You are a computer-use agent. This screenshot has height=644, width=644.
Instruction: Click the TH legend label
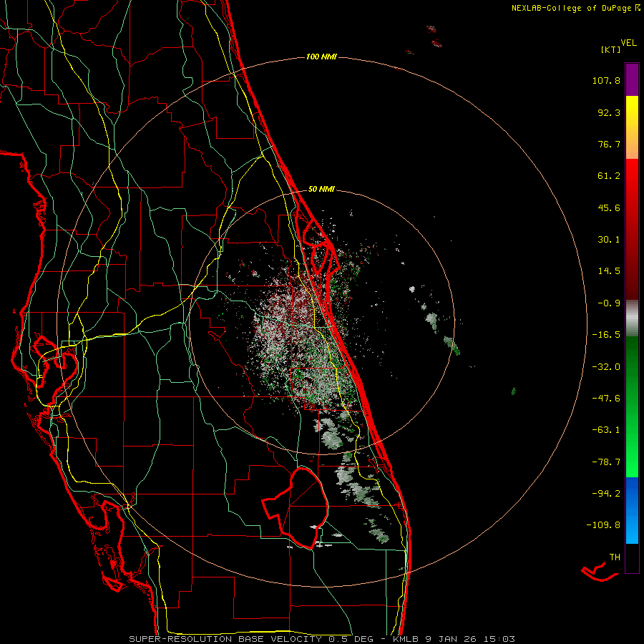click(615, 557)
